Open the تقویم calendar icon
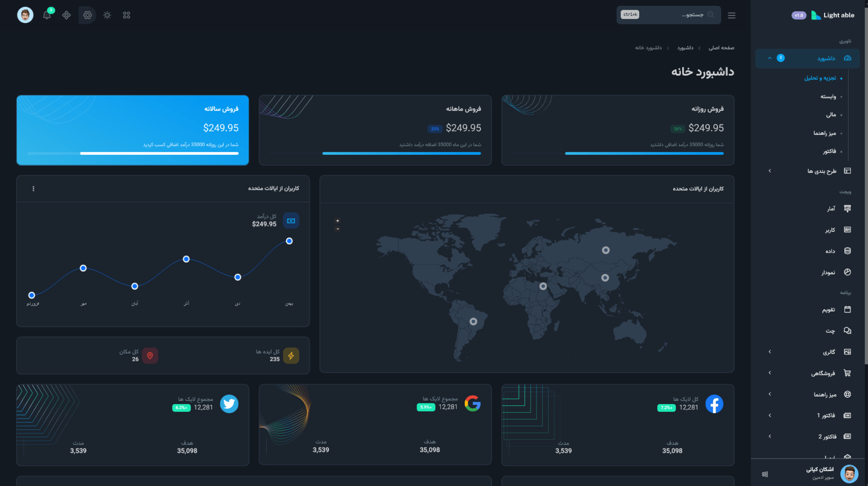868x486 pixels. click(x=847, y=309)
